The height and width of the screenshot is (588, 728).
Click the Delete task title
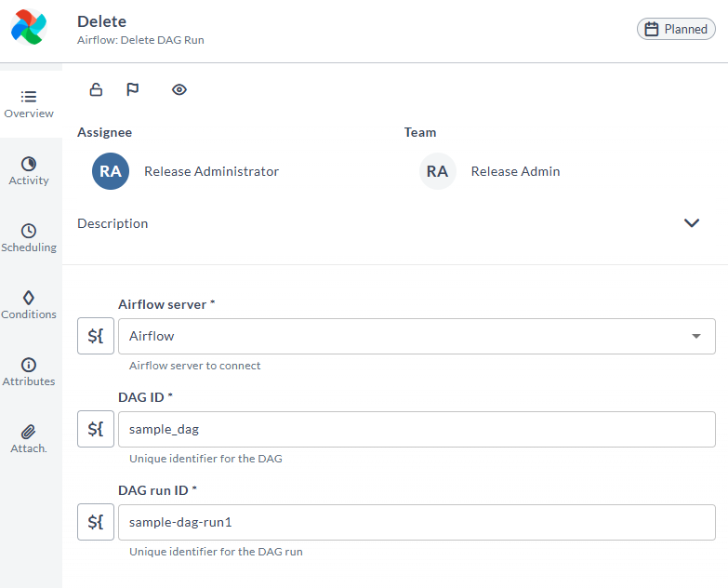coord(101,21)
